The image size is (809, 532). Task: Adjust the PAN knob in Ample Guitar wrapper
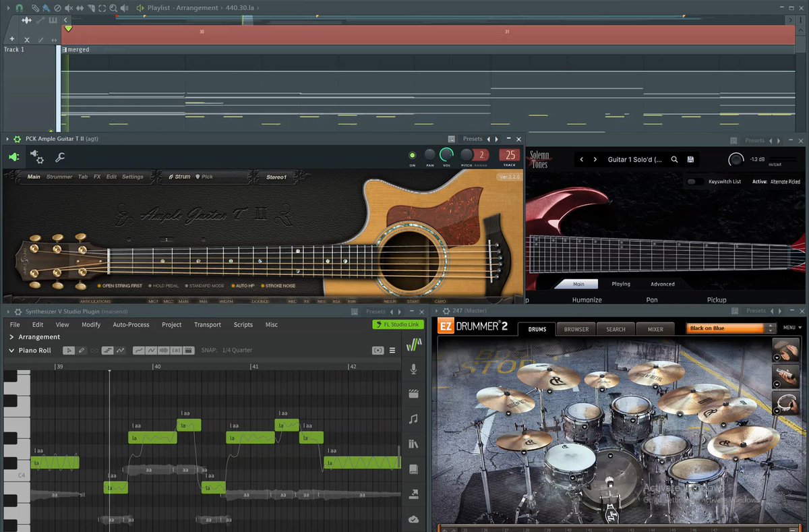pyautogui.click(x=429, y=155)
